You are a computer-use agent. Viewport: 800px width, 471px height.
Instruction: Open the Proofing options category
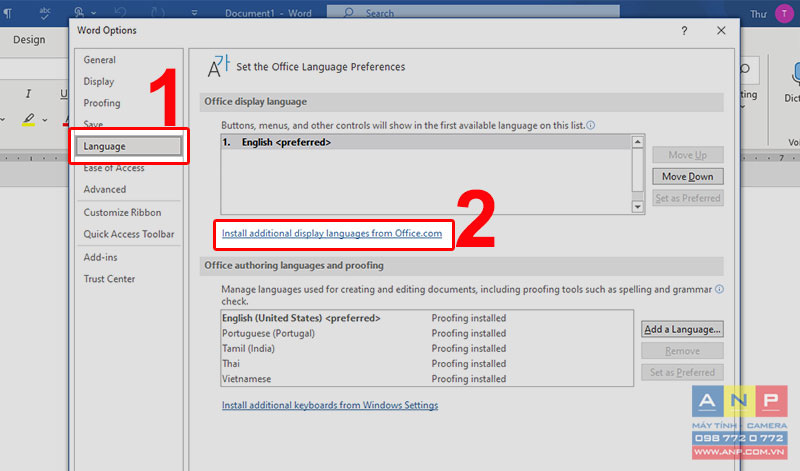pyautogui.click(x=102, y=103)
